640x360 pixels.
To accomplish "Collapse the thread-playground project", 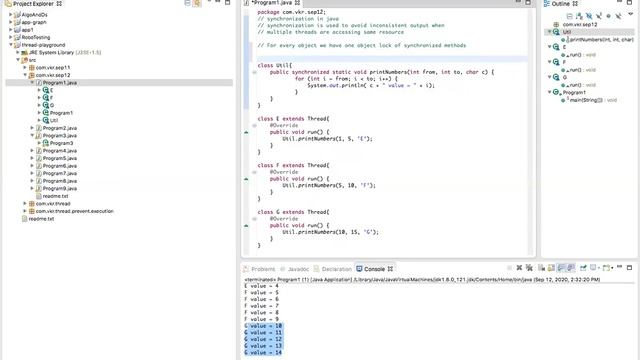I will click(11, 45).
